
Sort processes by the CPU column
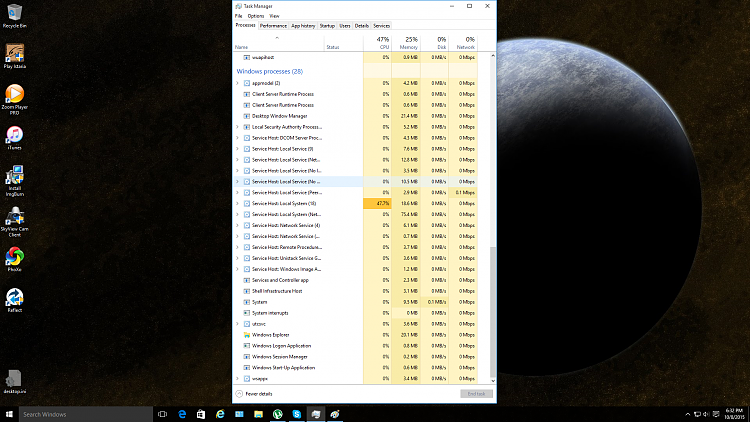click(377, 43)
